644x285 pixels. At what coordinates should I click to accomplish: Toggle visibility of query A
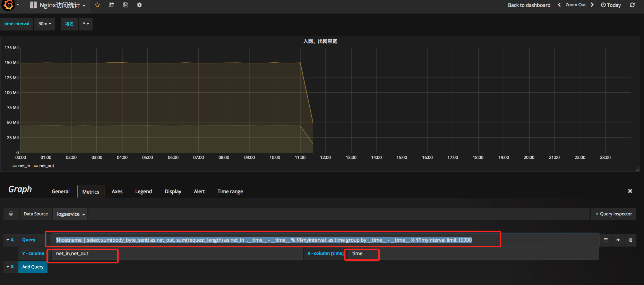coord(618,240)
